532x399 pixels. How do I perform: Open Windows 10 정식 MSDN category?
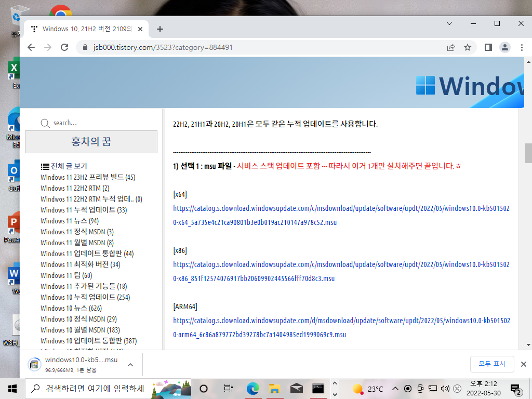pyautogui.click(x=79, y=319)
